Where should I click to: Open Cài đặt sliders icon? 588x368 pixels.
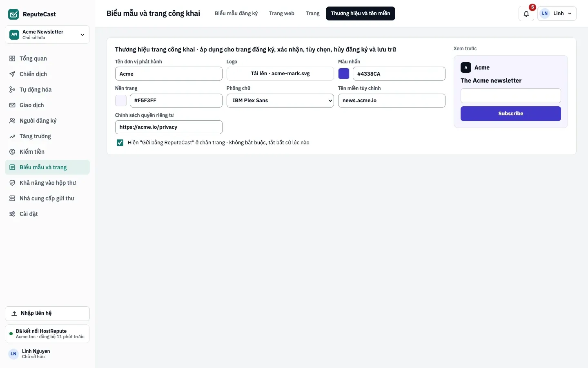(12, 214)
